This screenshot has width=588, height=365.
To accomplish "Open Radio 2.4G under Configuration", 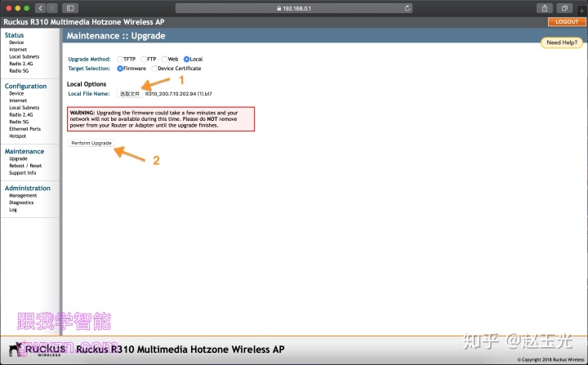I will 21,115.
